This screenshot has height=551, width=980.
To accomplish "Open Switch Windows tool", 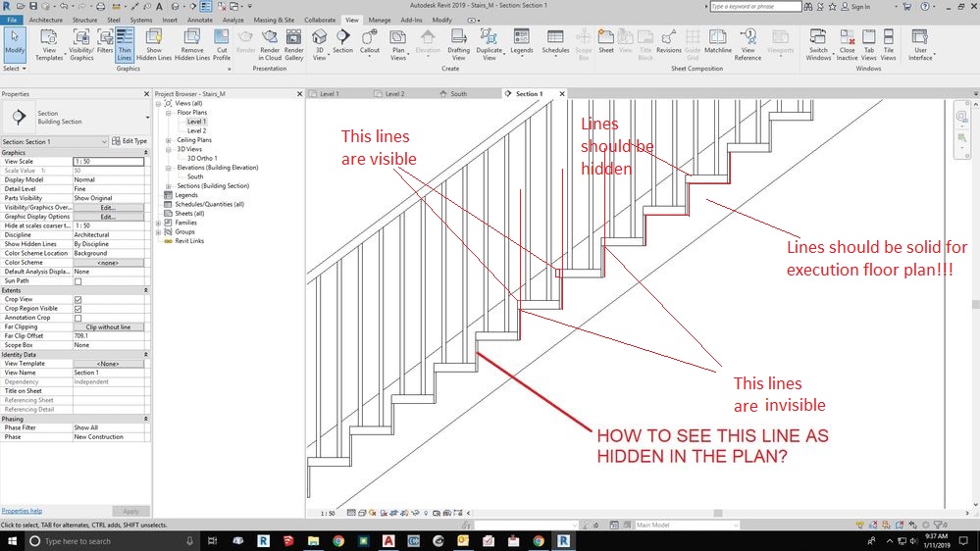I will pyautogui.click(x=818, y=44).
